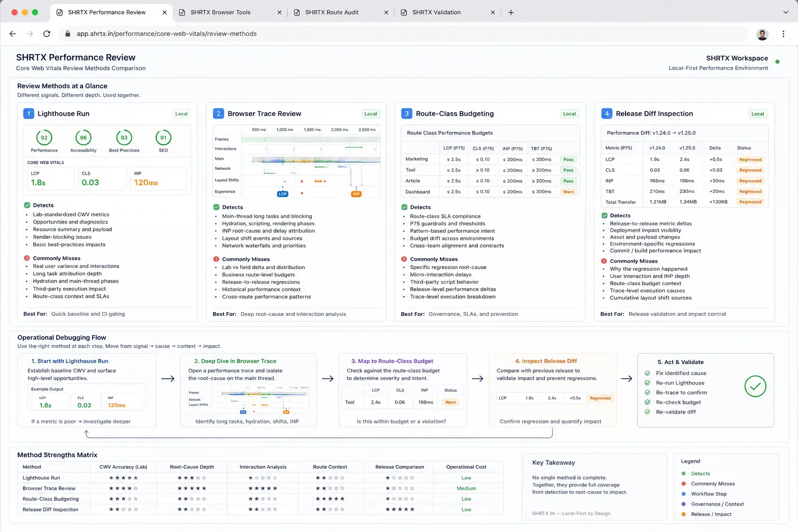Click the Commonly Misses icon in Lighthouse Run card
Image resolution: width=798 pixels, height=532 pixels.
click(x=27, y=258)
